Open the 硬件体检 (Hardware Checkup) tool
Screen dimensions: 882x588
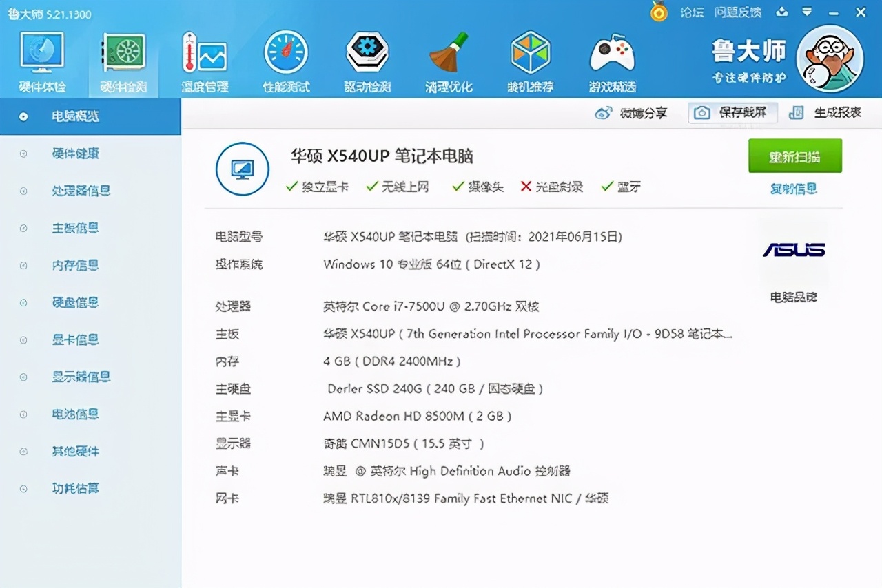[41, 59]
